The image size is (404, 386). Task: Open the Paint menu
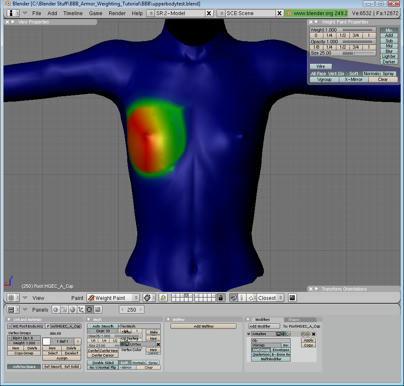pos(77,298)
